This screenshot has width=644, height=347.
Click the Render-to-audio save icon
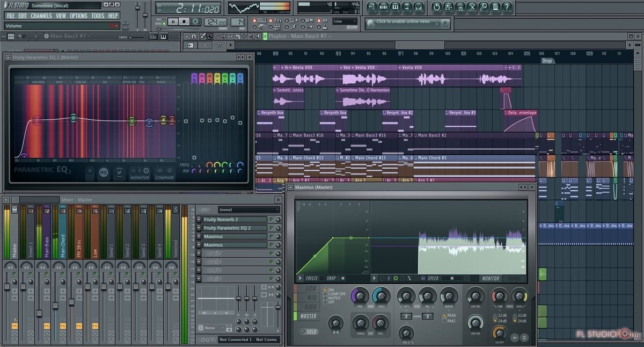click(x=460, y=8)
